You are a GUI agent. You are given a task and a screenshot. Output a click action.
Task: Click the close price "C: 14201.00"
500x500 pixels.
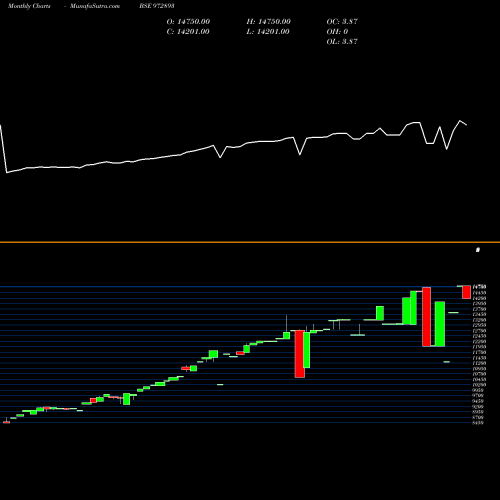[x=188, y=31]
